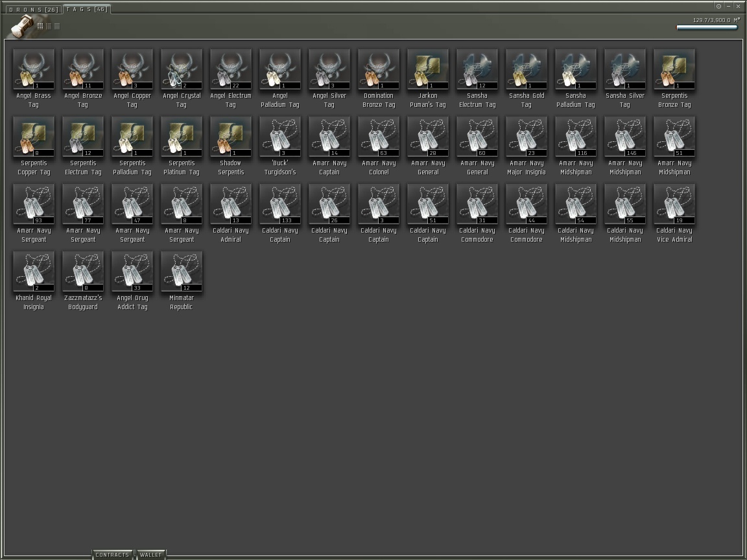747x560 pixels.
Task: Select the Sansha Electrum Tag stack
Action: click(477, 69)
